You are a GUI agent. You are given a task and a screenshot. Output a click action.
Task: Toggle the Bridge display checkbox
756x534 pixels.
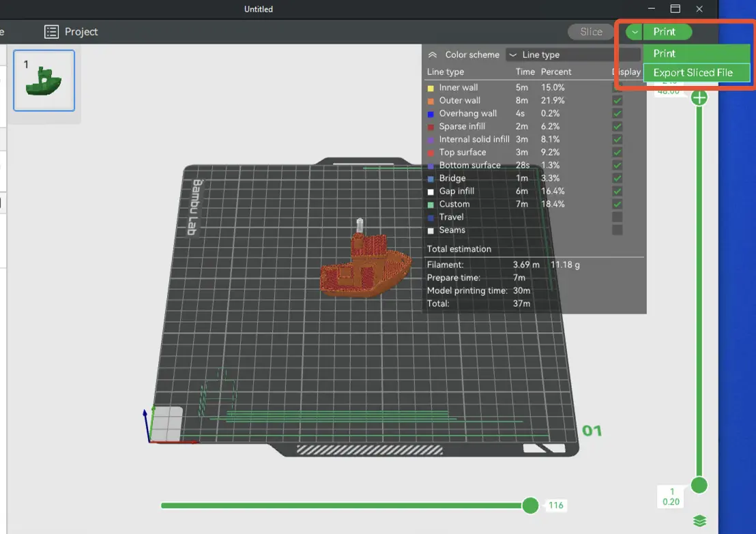point(617,178)
